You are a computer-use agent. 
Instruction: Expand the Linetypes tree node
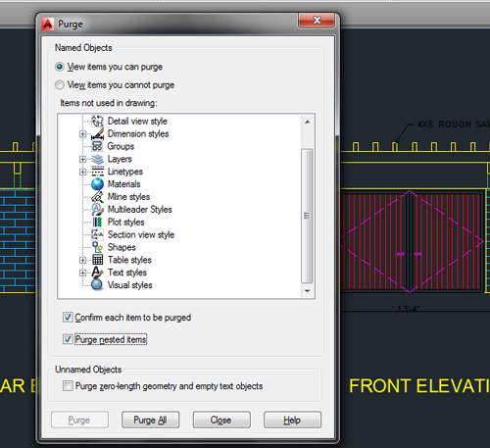pyautogui.click(x=82, y=172)
